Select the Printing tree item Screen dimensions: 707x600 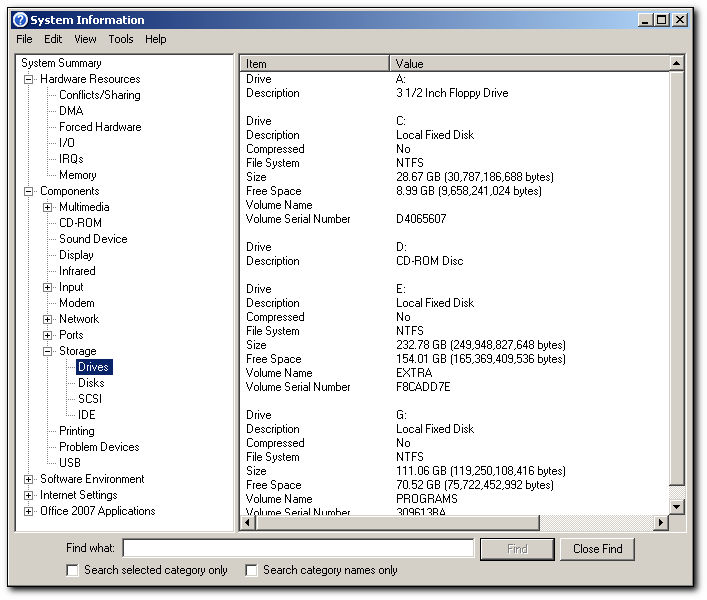point(77,431)
